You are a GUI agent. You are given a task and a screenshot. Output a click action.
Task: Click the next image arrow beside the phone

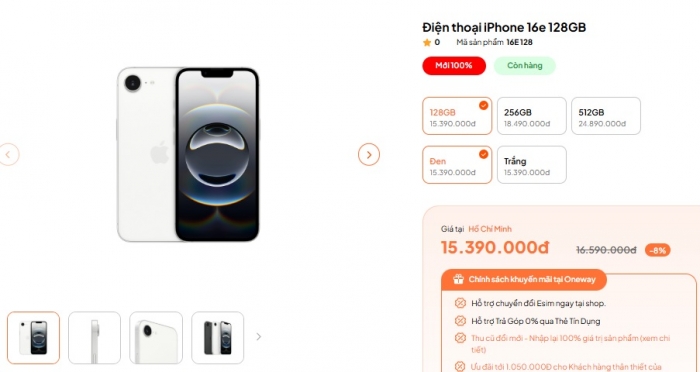point(369,155)
